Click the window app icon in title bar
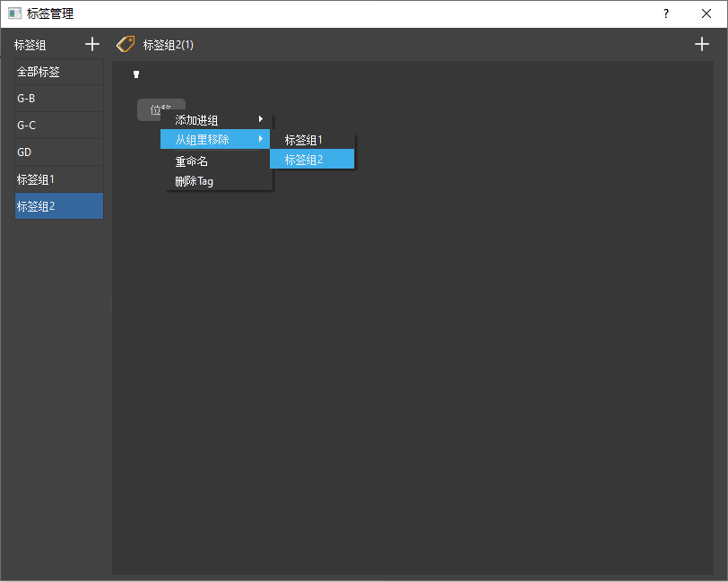The image size is (728, 582). (15, 13)
